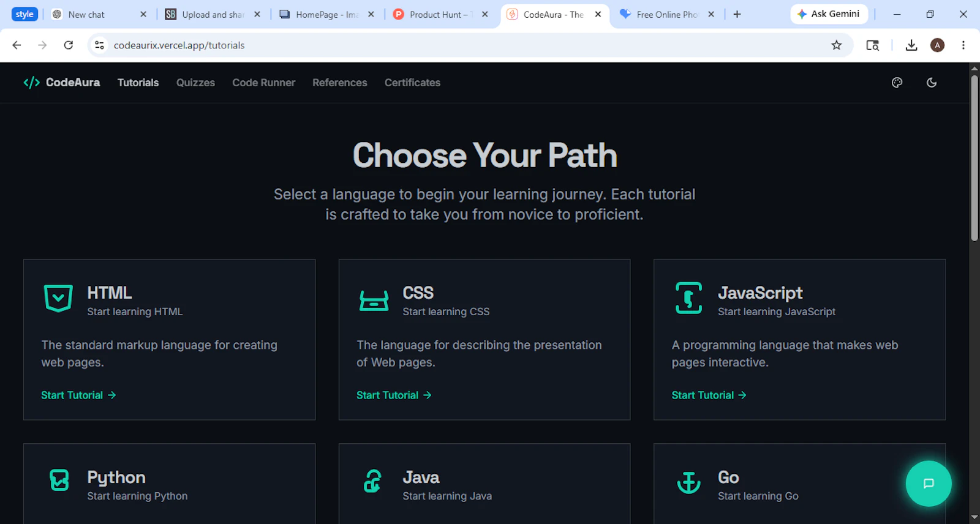Toggle dark mode with moon icon

932,83
